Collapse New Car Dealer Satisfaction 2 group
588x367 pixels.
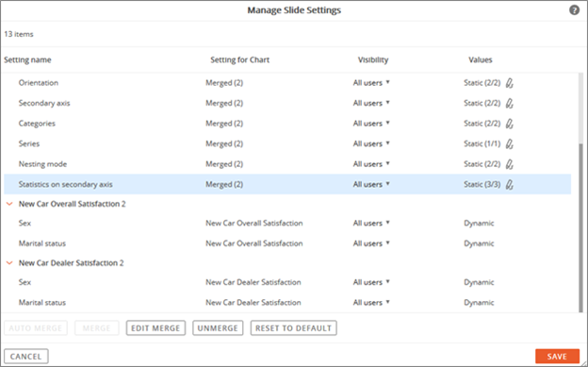(9, 263)
